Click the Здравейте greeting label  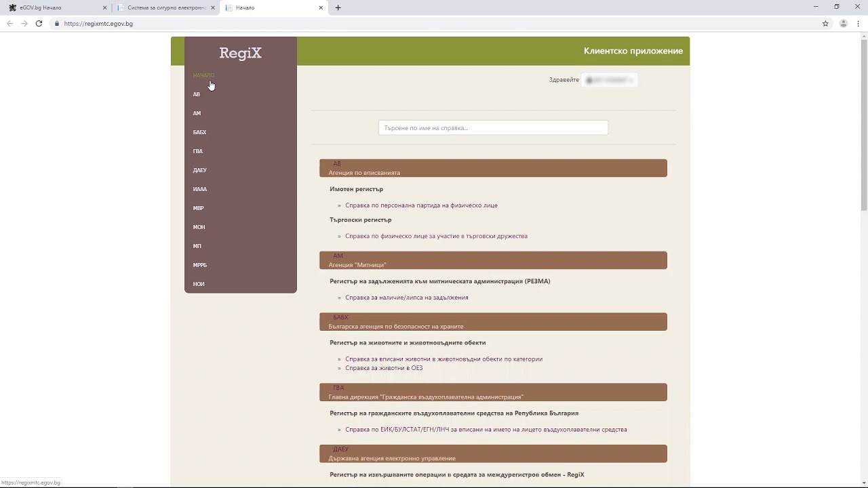tap(564, 80)
